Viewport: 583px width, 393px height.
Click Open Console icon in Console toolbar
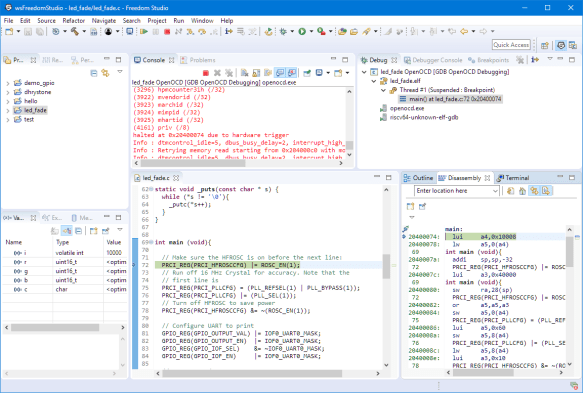(338, 73)
